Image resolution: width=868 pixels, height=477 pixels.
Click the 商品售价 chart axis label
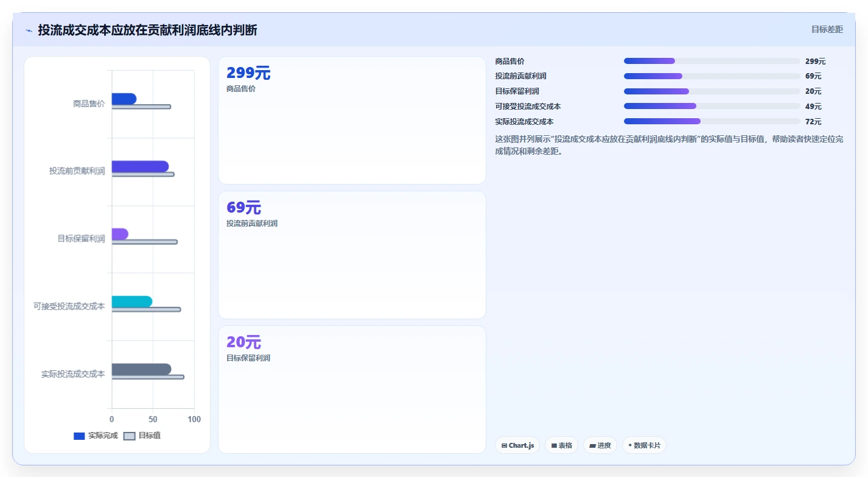89,104
